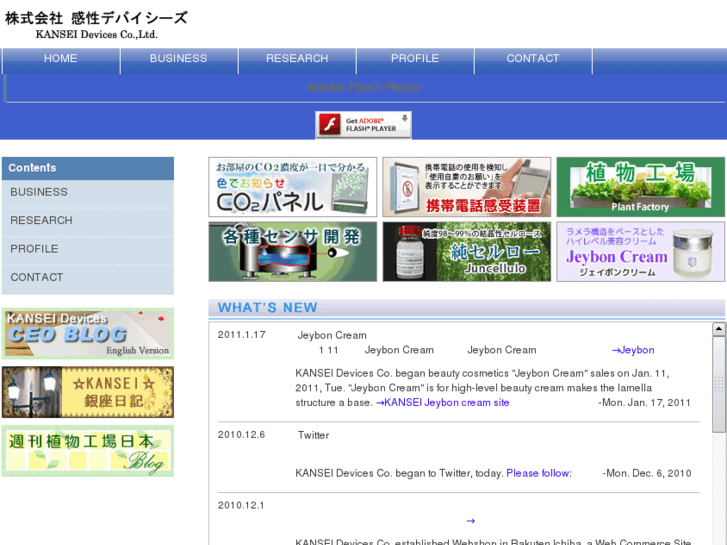Click the news scrollbar up arrow
Screen dimensions: 727x545
[x=719, y=329]
